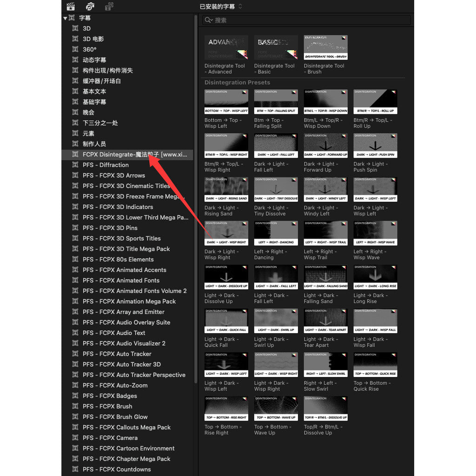Select Btm/R → Top/L - Roll Up preset
476x476 pixels.
[375, 102]
